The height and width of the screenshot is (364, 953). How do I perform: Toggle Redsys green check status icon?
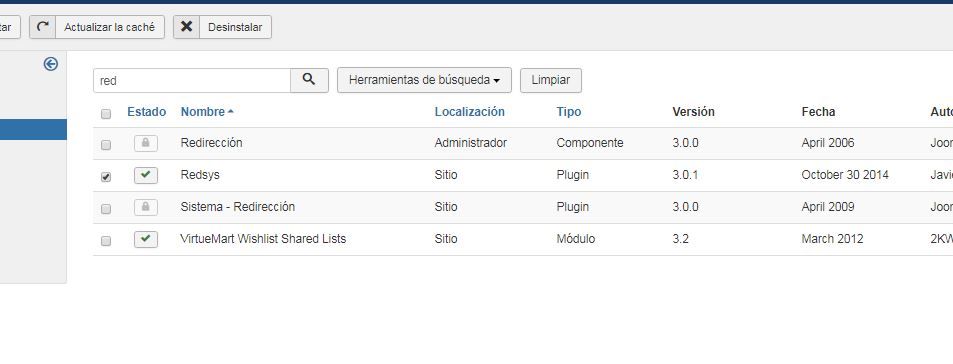146,175
